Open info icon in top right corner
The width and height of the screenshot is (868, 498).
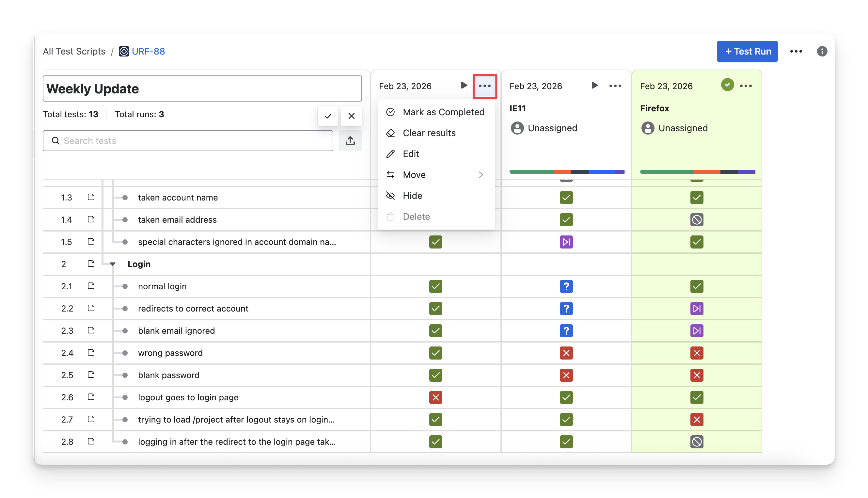point(822,51)
